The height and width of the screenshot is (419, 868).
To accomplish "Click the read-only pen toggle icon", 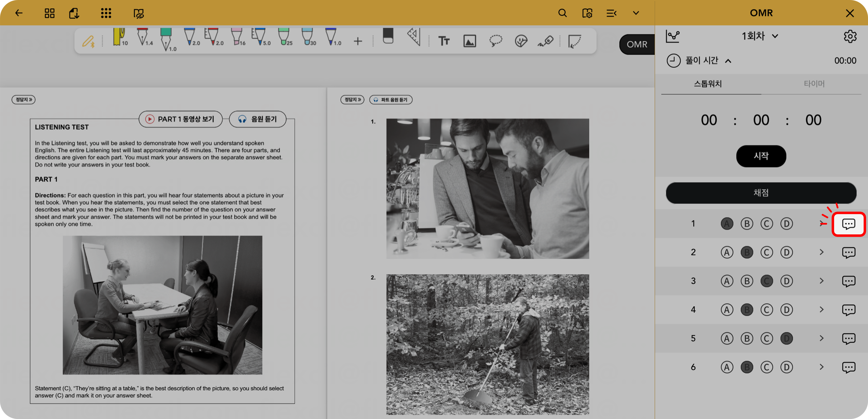I will pyautogui.click(x=138, y=13).
